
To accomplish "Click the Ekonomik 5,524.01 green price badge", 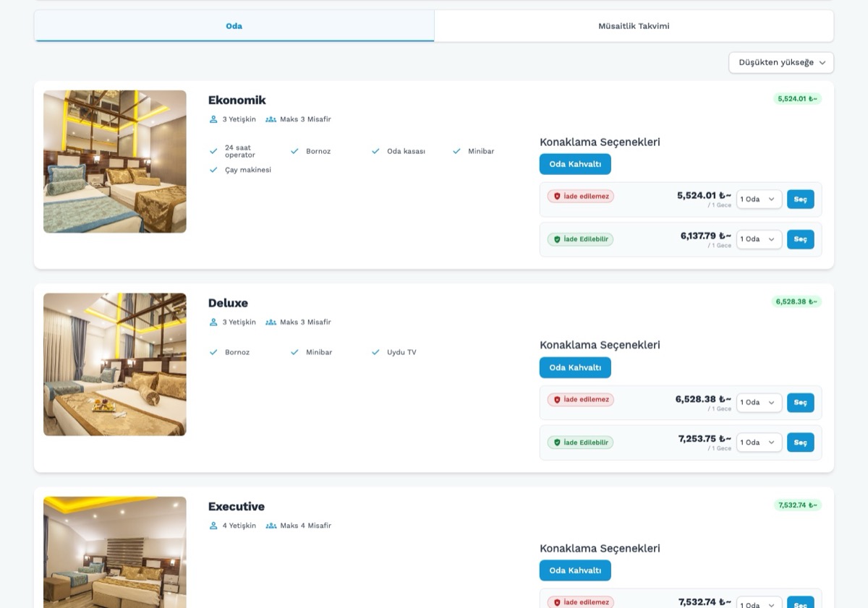I will [797, 98].
